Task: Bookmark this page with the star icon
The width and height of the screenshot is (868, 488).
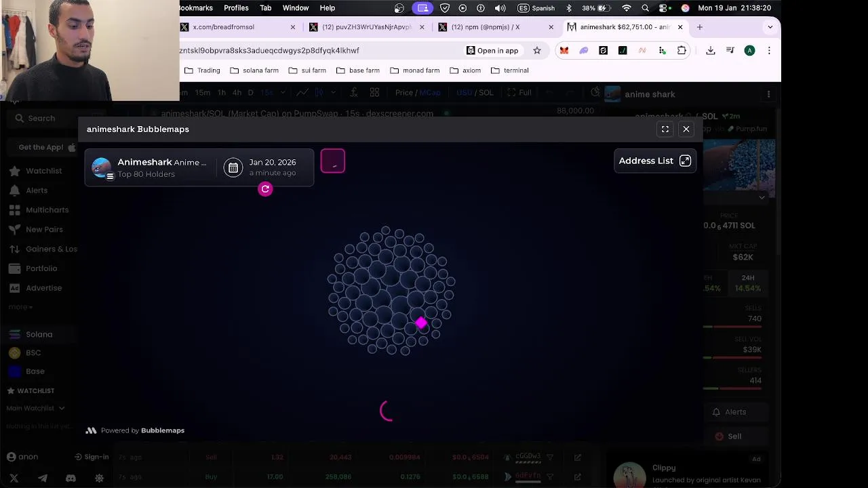Action: [x=537, y=50]
